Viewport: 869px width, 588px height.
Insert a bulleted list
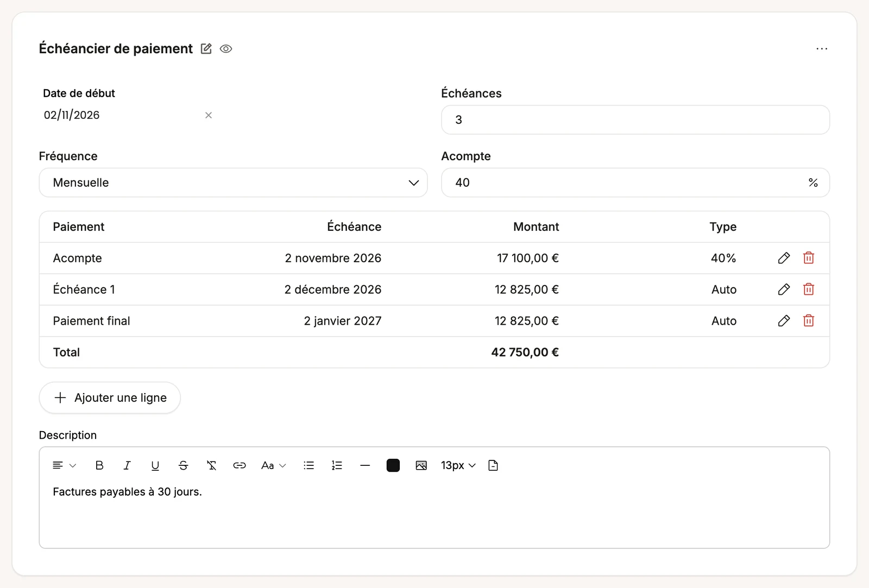309,465
